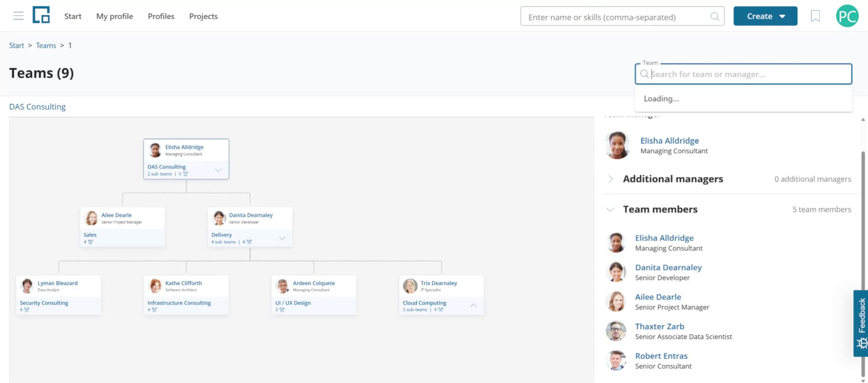
Task: Click the members icon in Sales card
Action: [x=90, y=242]
